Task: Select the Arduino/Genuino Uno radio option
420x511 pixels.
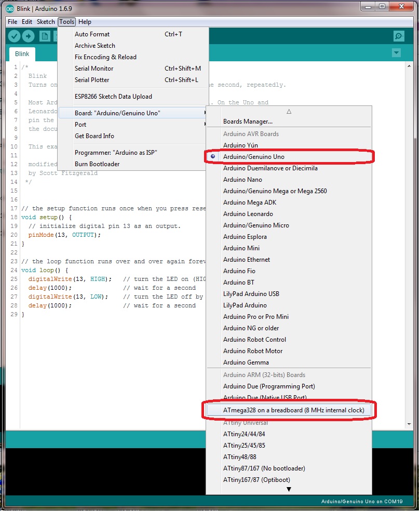Action: [x=289, y=157]
